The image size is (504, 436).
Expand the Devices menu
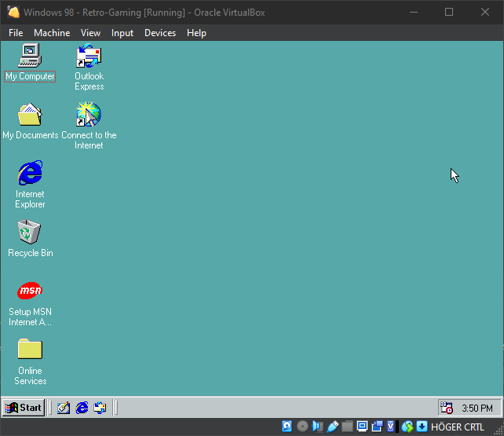[160, 33]
